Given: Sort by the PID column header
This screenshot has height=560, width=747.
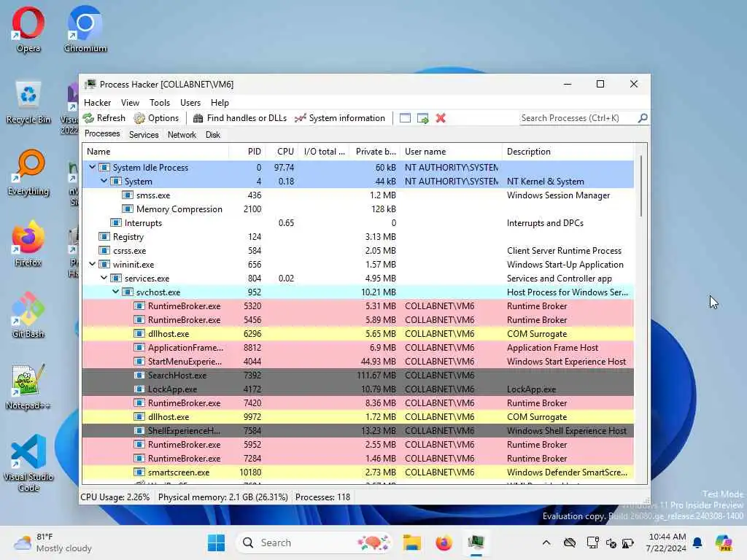Looking at the screenshot, I should [x=247, y=152].
